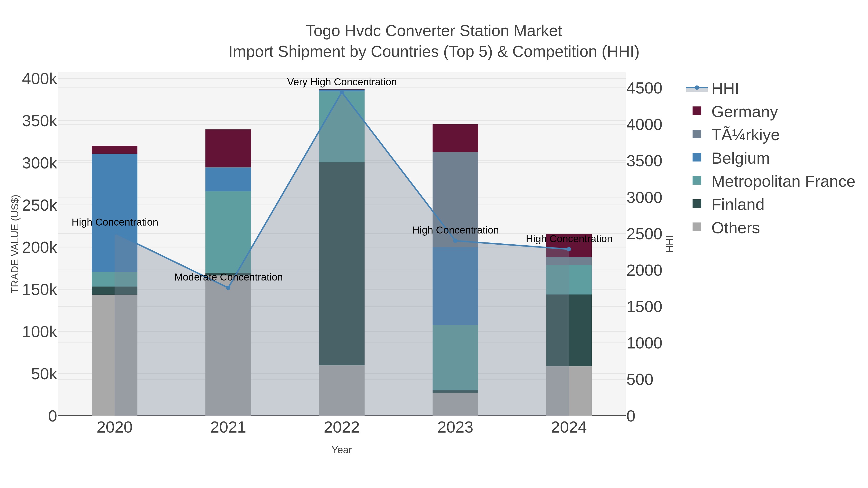The width and height of the screenshot is (868, 488).
Task: Click the Belgium segment in the 2023 bar
Action: pos(455,286)
